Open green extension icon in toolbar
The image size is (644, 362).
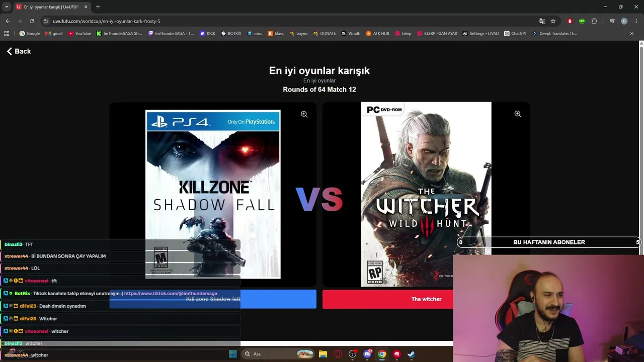582,21
